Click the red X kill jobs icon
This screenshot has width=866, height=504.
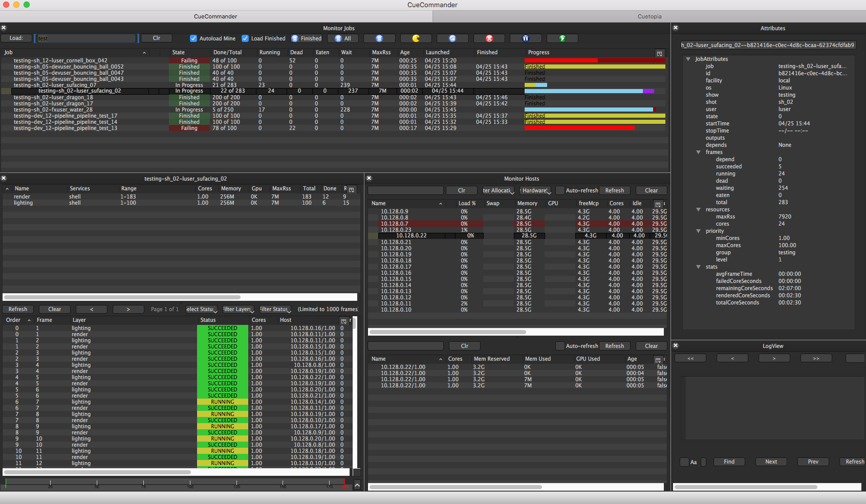489,38
